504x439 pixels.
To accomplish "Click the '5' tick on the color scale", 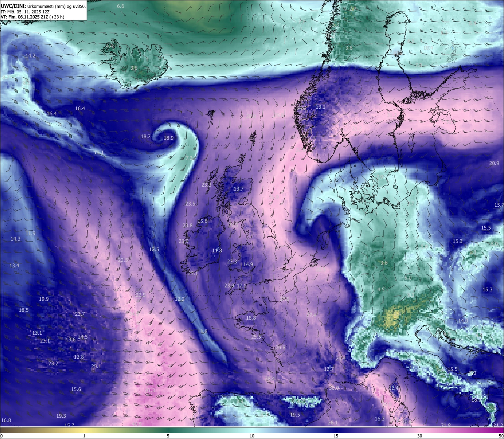I will coord(168,436).
